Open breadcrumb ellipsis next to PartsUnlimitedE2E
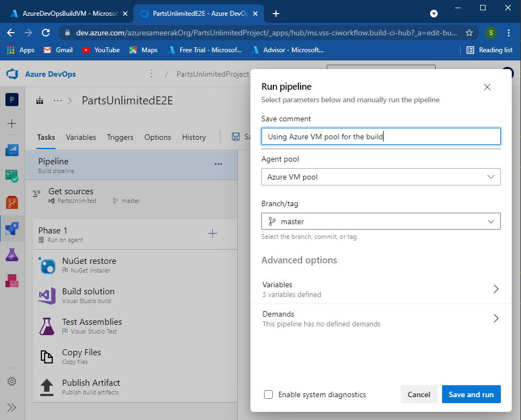Viewport: 521px width, 420px height. [58, 101]
